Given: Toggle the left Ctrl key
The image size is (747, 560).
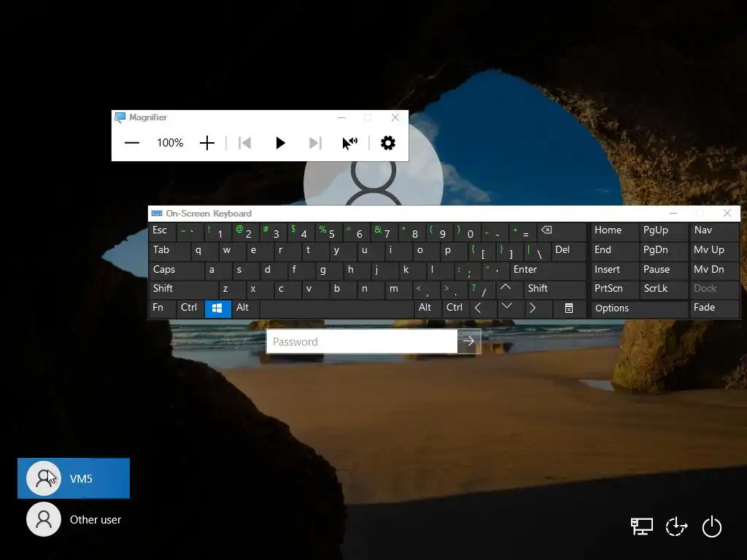Looking at the screenshot, I should click(x=190, y=308).
